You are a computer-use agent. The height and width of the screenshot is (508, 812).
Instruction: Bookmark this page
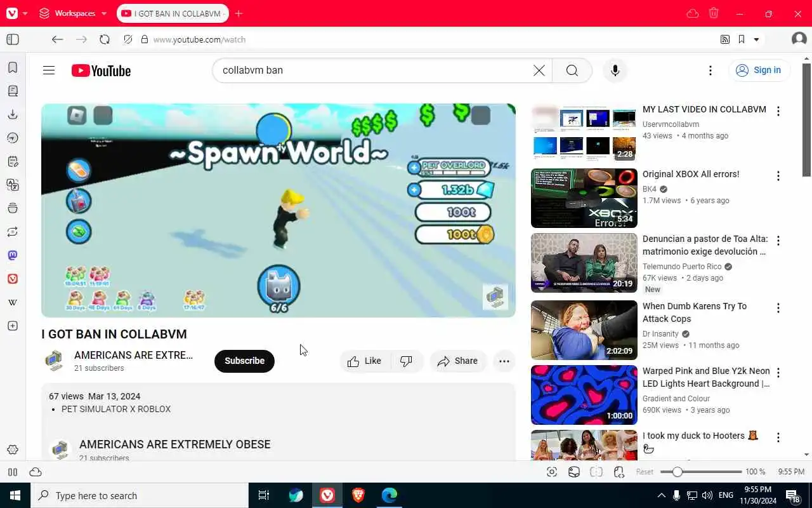pyautogui.click(x=741, y=39)
